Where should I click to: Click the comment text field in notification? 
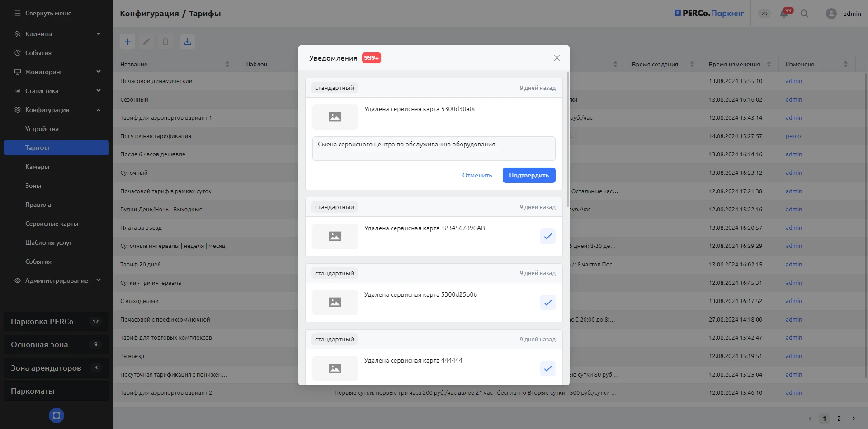(x=434, y=149)
